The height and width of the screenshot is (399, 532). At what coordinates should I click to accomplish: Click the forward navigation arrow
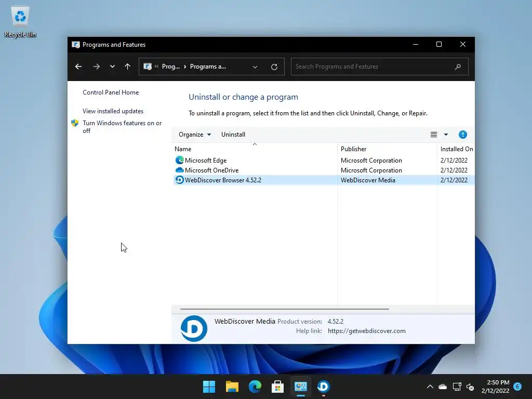click(96, 66)
